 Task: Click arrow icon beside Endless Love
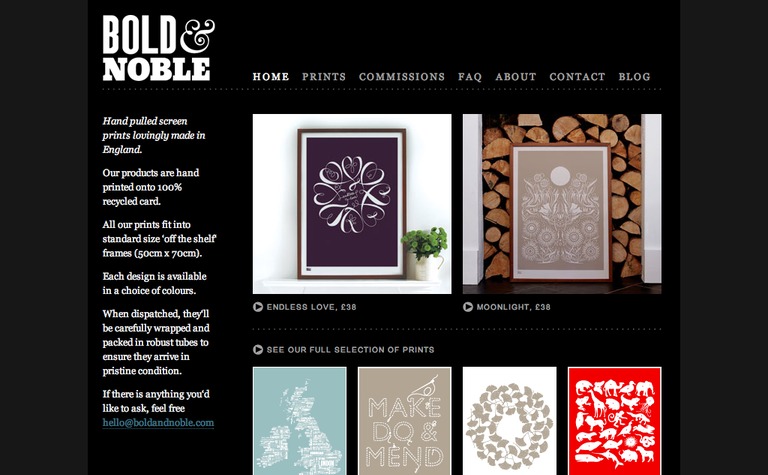(x=258, y=307)
